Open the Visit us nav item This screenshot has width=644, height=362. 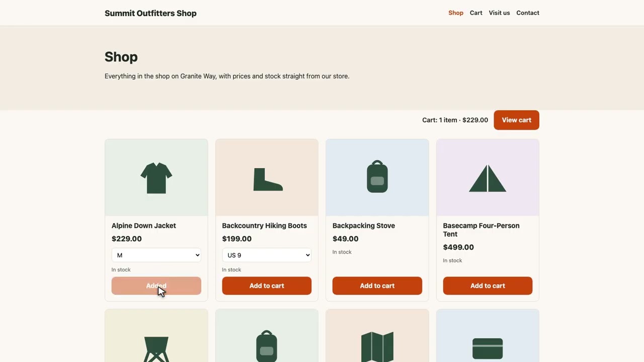[499, 13]
